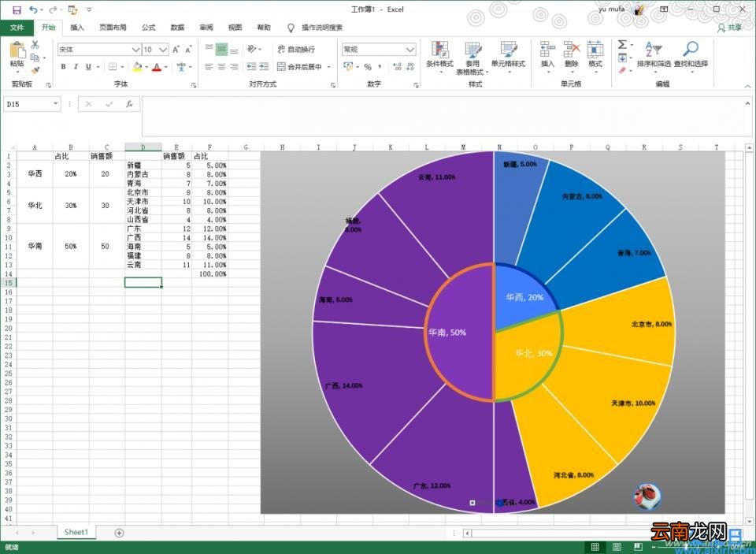
Task: Click the Paste clipboard icon
Action: click(17, 50)
